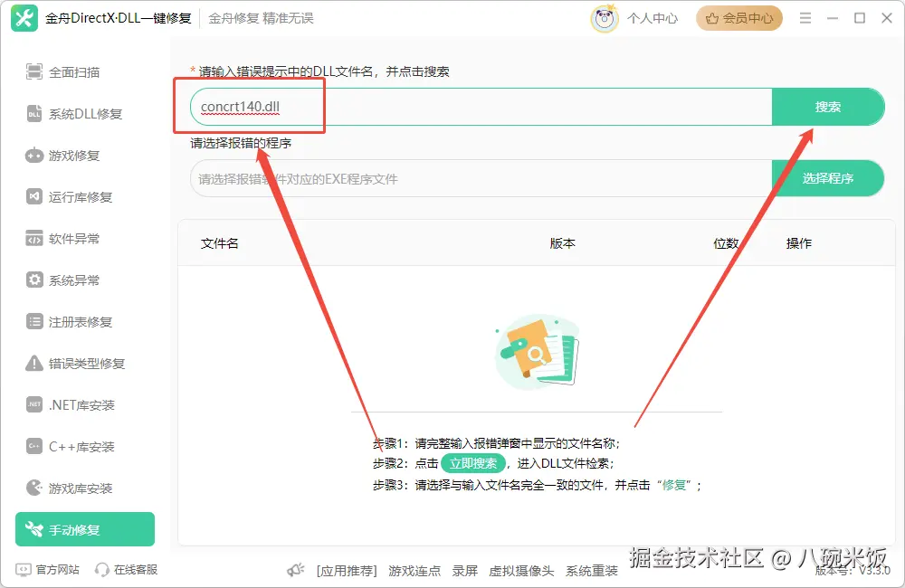
Task: Click the code window icon beside 软件异常
Action: [x=34, y=238]
